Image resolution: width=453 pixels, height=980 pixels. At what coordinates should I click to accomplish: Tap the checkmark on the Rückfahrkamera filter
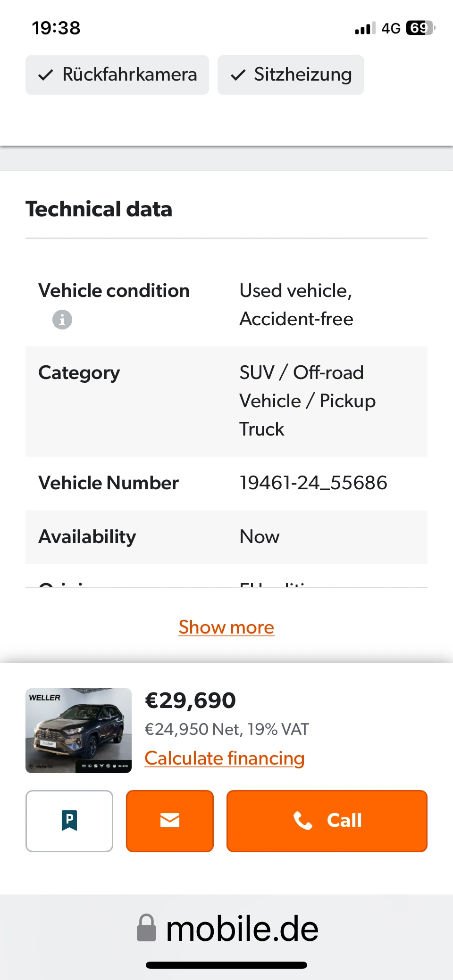tap(47, 74)
